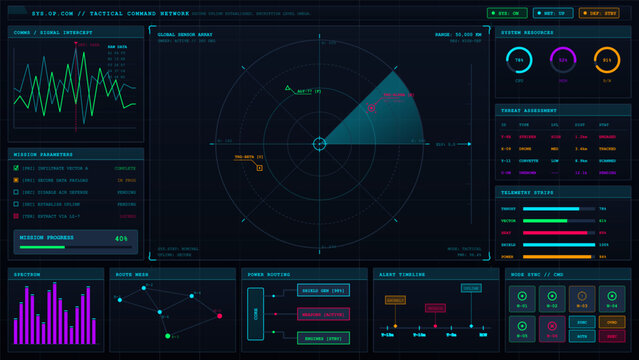Select the red offline node N-06
The height and width of the screenshot is (360, 639).
coord(552,329)
